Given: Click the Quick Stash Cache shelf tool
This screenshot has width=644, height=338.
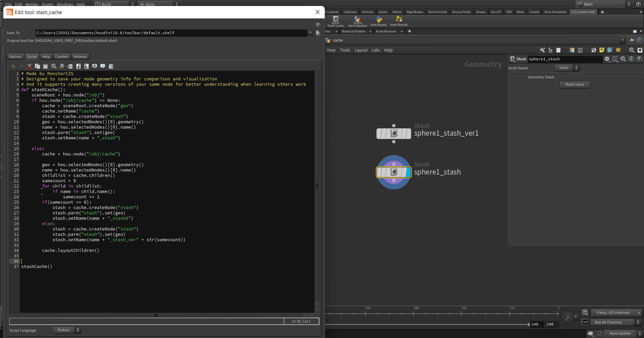Looking at the screenshot, I should tap(335, 21).
